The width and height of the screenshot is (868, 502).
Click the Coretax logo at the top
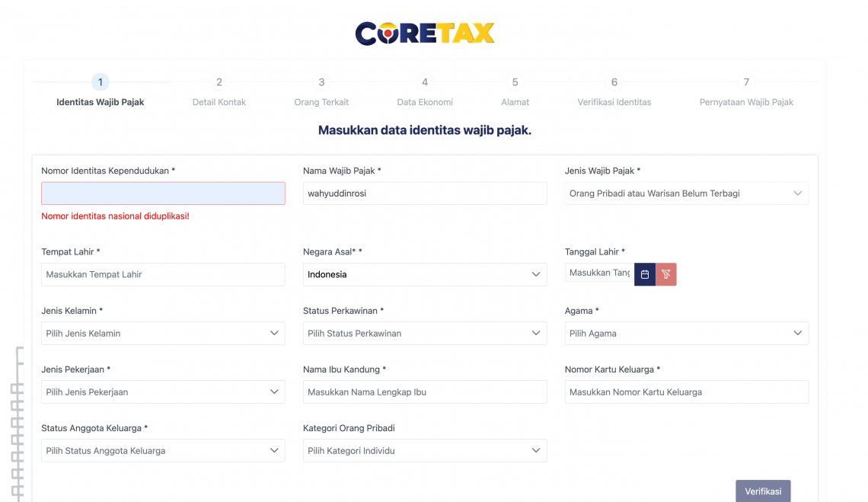[x=424, y=33]
